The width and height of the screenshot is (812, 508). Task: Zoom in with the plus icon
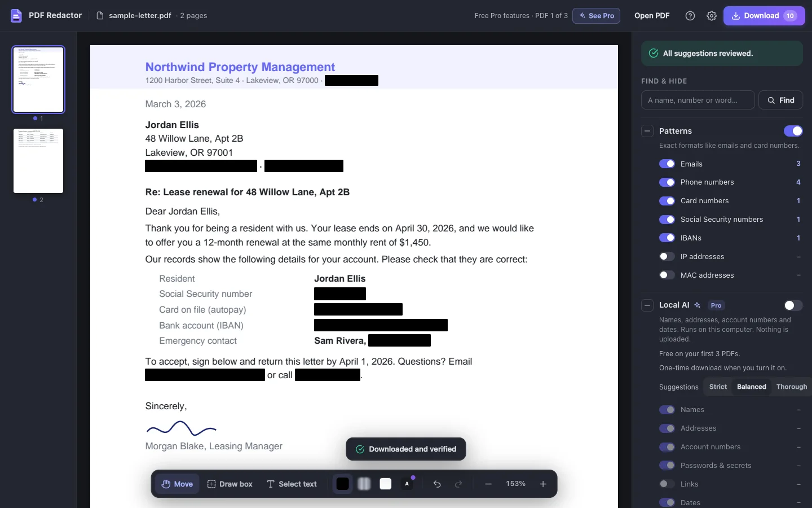pyautogui.click(x=543, y=484)
